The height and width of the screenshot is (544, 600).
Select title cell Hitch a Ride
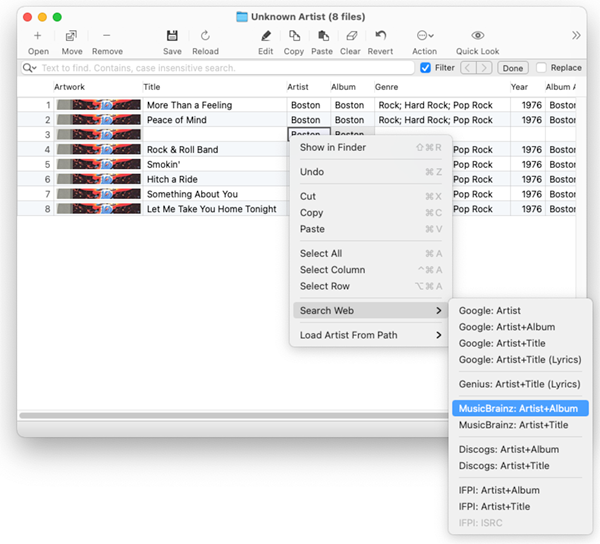click(215, 179)
